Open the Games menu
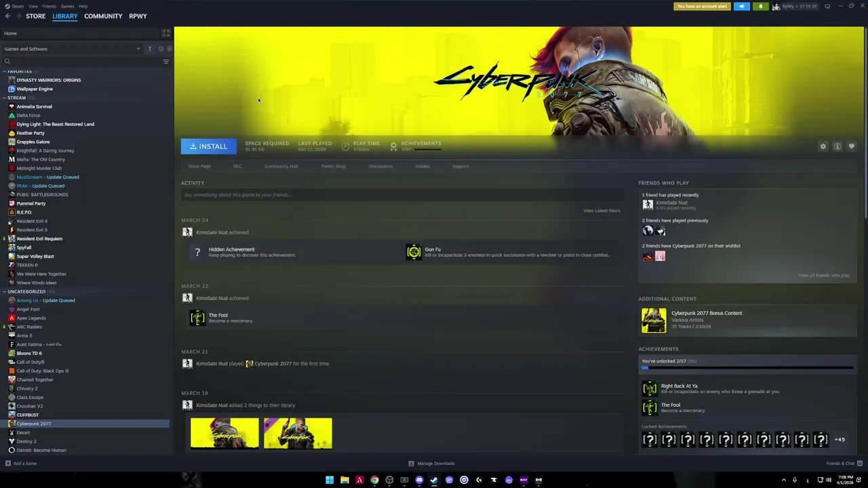This screenshot has height=488, width=868. 67,6
